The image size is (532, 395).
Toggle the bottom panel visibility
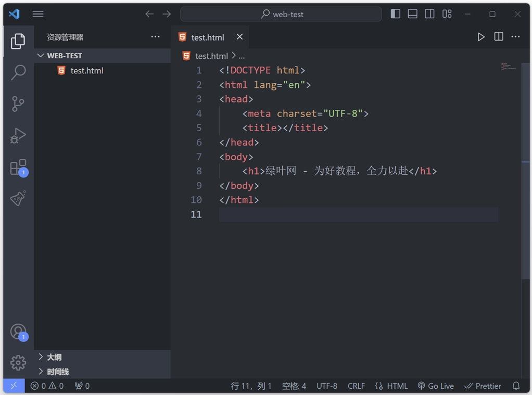coord(412,14)
